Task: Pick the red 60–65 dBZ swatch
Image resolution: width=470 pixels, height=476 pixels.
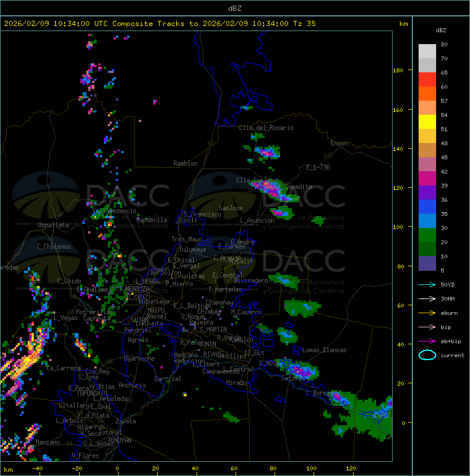Action: point(427,80)
